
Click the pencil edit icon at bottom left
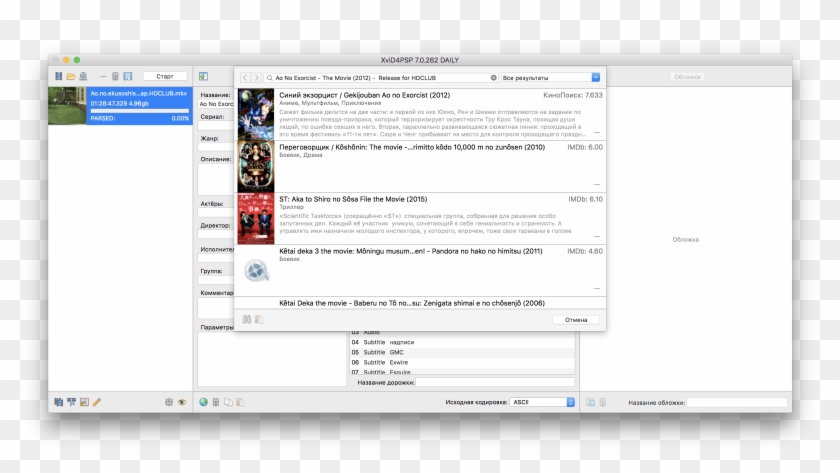[97, 402]
